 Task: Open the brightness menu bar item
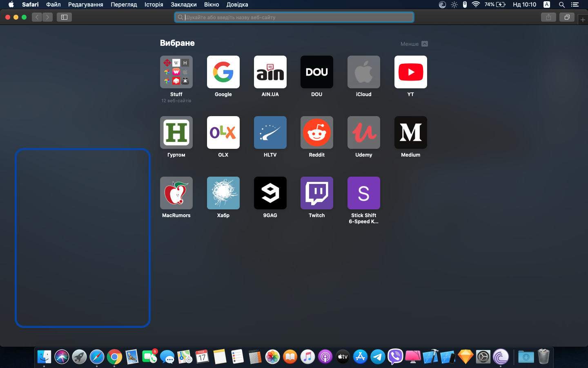(454, 4)
